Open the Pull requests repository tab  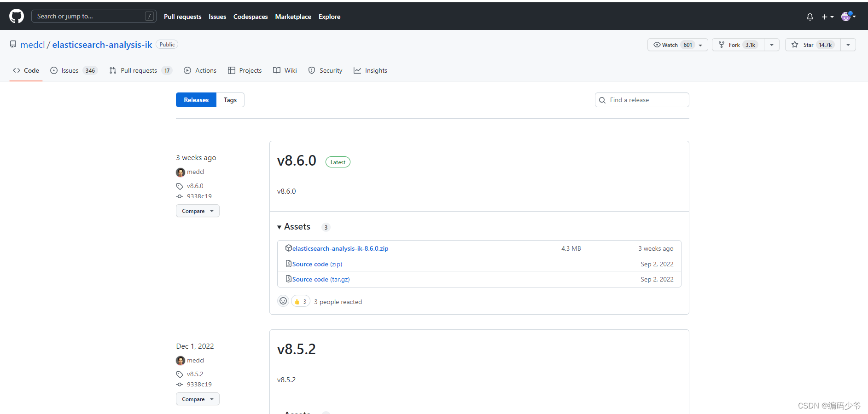pyautogui.click(x=140, y=70)
